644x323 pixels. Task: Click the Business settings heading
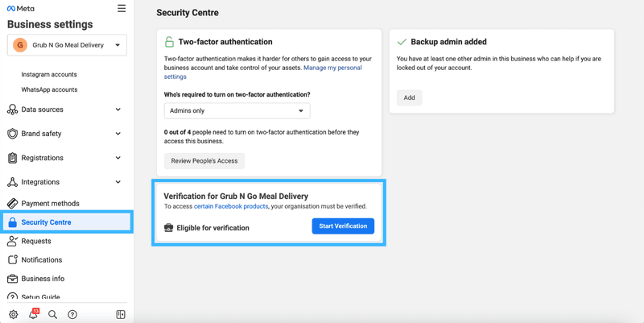(50, 24)
